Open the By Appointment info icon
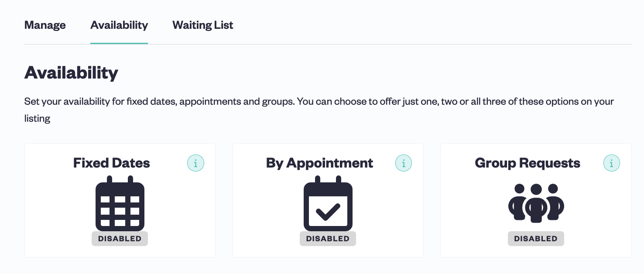644x274 pixels. (404, 164)
